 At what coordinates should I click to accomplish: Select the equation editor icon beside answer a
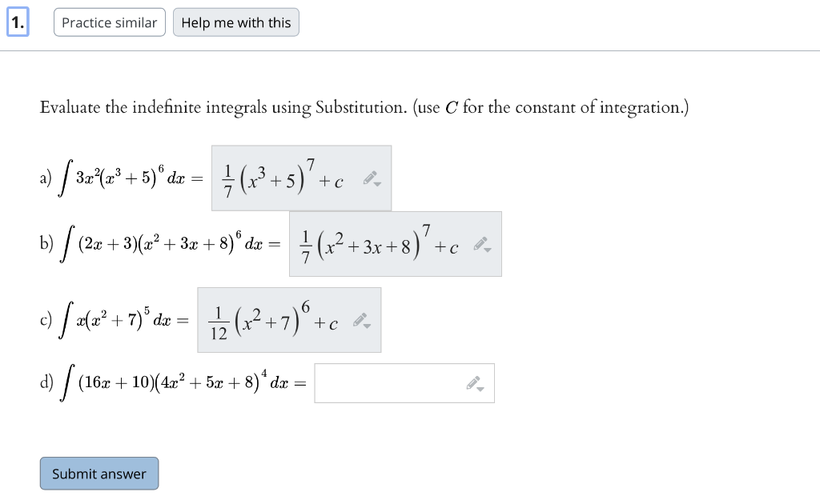[x=368, y=178]
